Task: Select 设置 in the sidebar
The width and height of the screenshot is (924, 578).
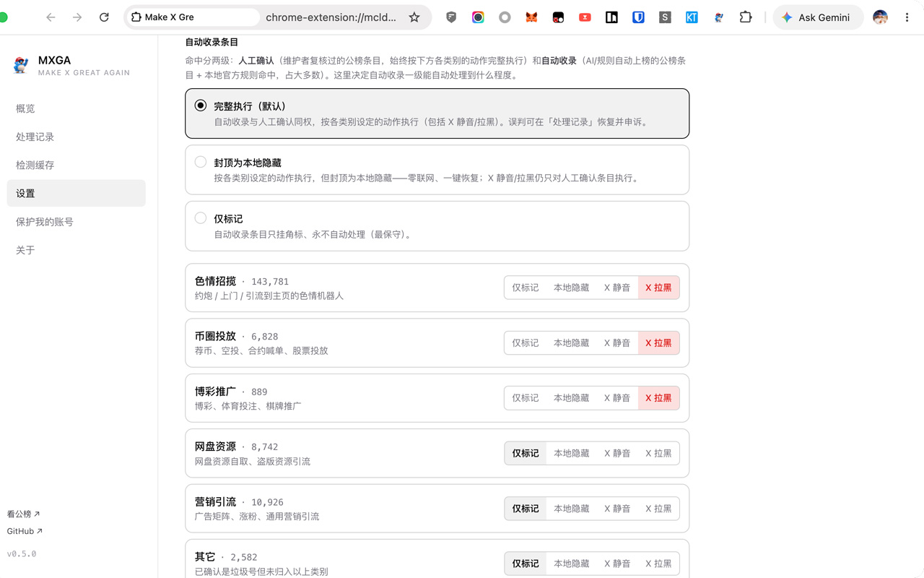Action: pos(76,193)
